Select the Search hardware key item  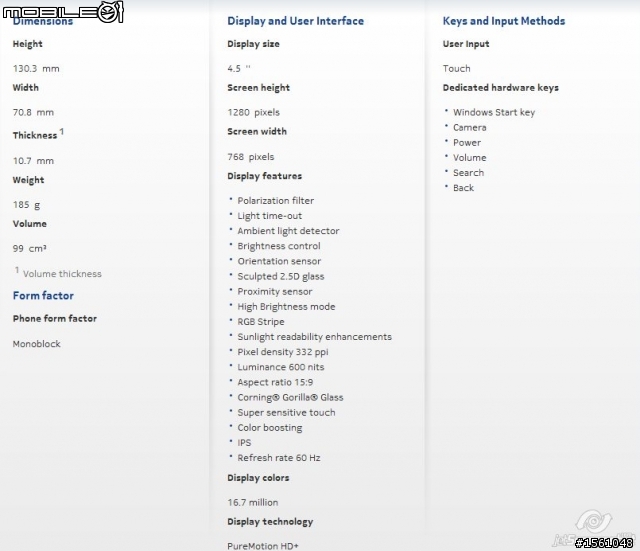(468, 173)
